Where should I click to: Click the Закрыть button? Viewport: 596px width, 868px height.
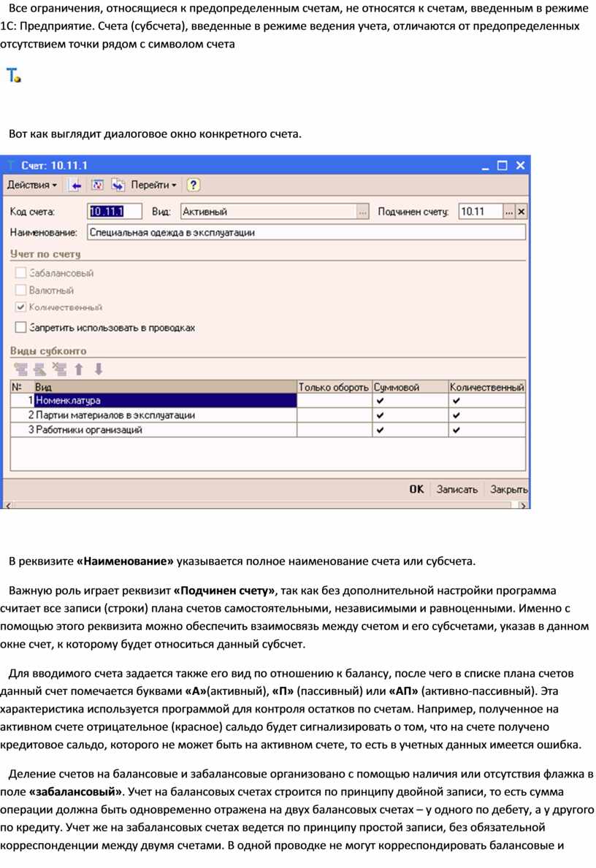coord(508,489)
